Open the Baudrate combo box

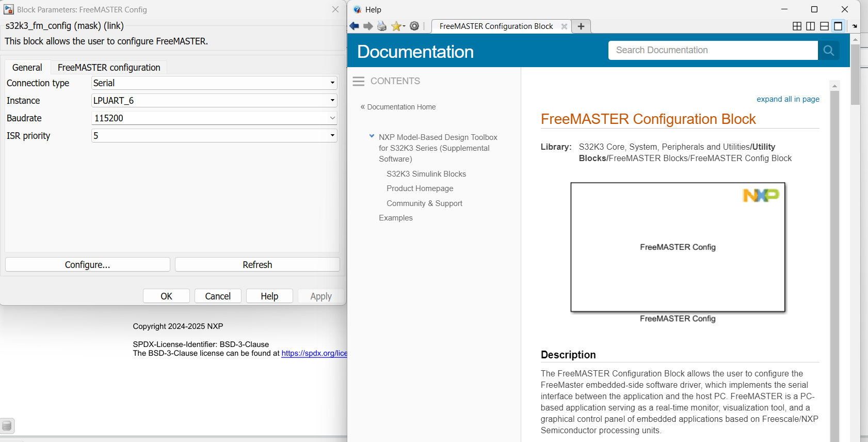tap(332, 118)
